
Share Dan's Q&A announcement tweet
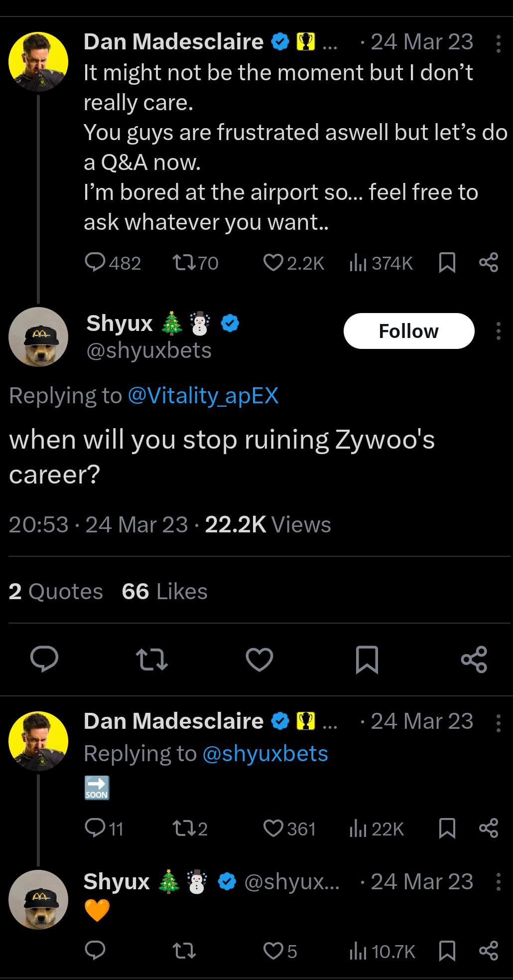pos(488,262)
